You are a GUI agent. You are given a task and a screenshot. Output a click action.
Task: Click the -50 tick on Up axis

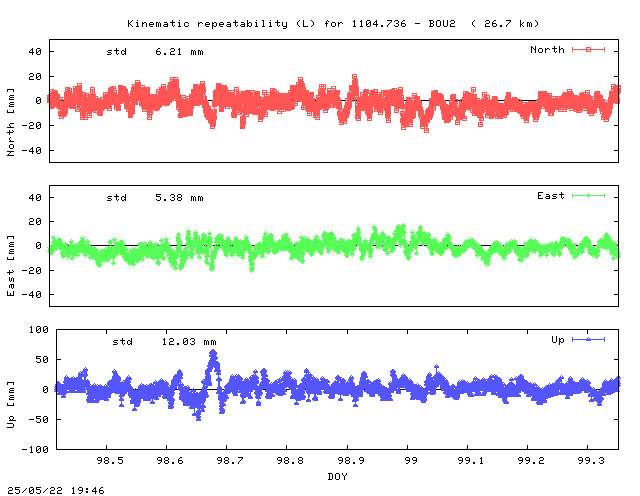[x=39, y=420]
